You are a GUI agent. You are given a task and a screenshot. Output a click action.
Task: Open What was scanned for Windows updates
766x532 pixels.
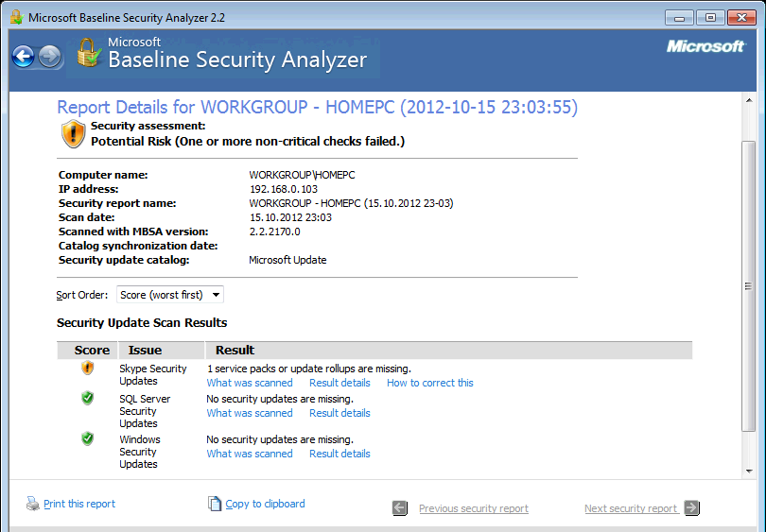pyautogui.click(x=250, y=454)
